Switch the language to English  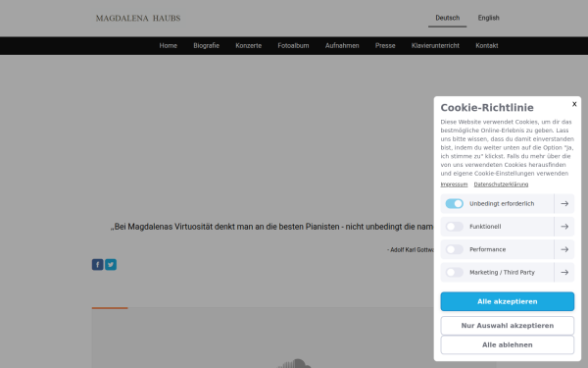pyautogui.click(x=489, y=18)
